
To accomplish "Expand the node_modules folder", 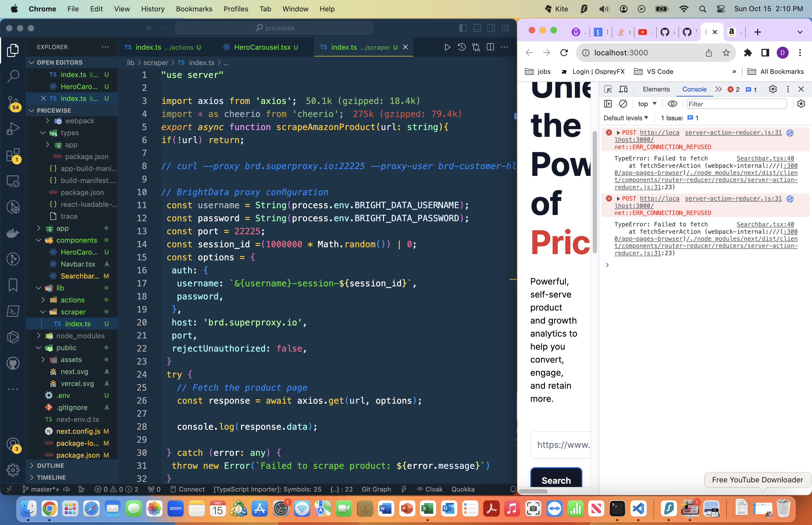I will (x=72, y=336).
